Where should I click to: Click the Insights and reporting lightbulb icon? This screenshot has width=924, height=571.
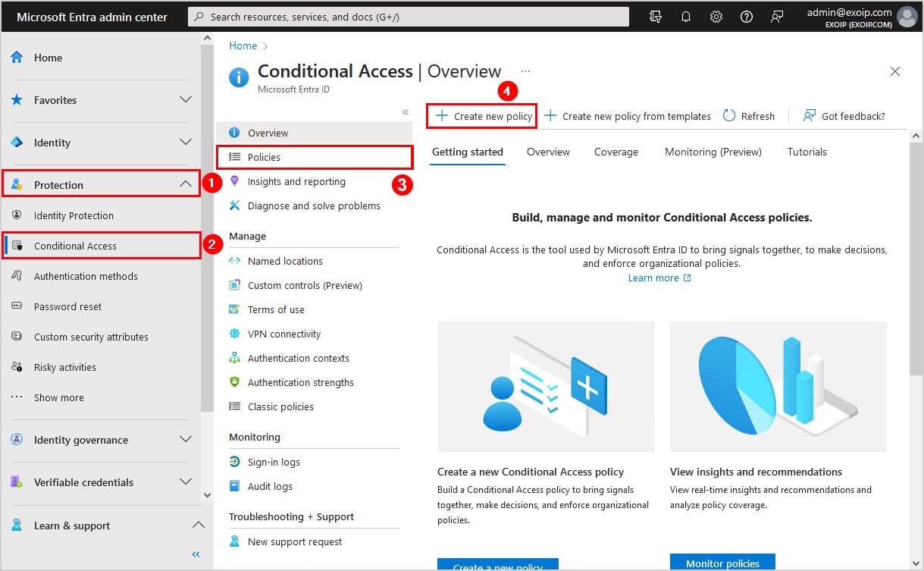click(x=234, y=181)
